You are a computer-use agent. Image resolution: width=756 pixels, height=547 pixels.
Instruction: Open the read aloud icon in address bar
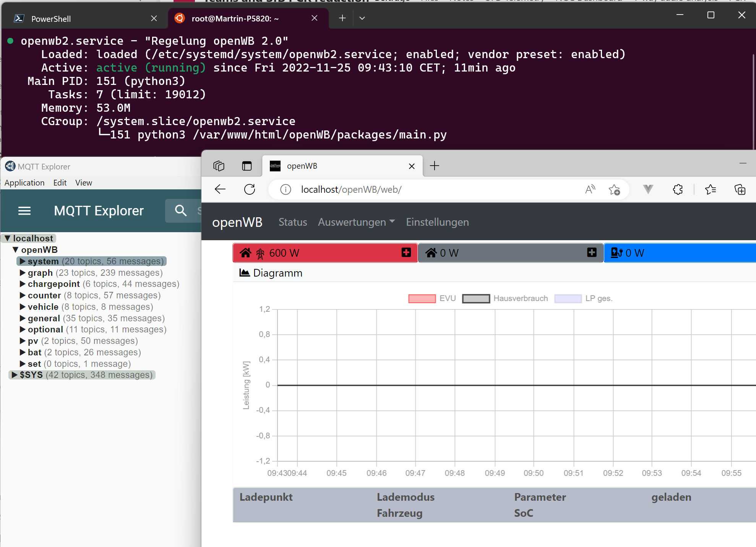pos(590,189)
